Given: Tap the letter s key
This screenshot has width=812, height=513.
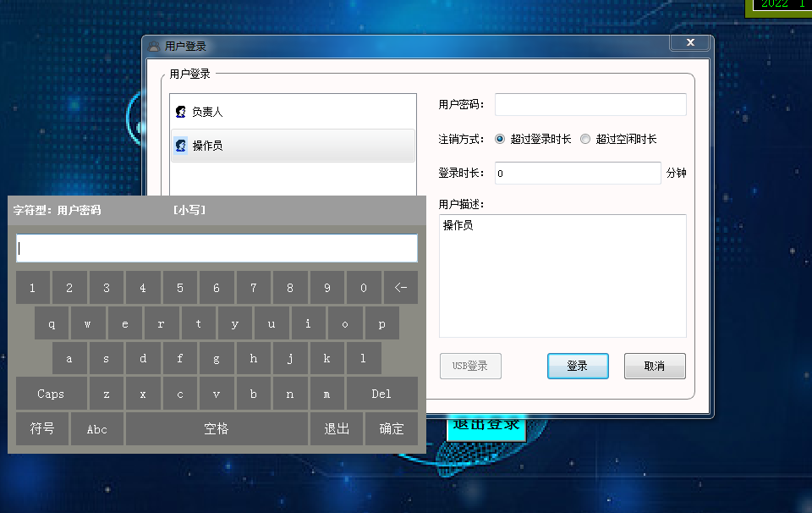Looking at the screenshot, I should (107, 358).
